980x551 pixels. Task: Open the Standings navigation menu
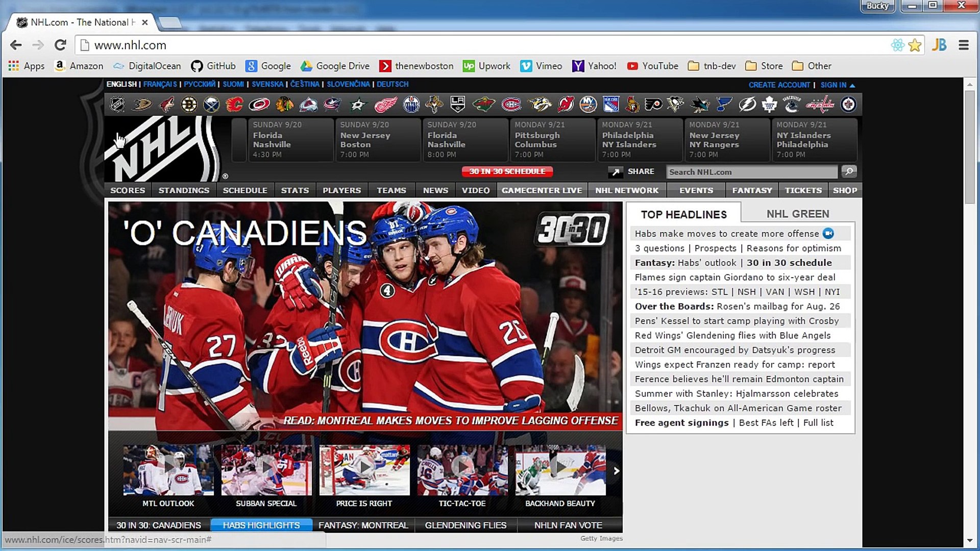[184, 190]
